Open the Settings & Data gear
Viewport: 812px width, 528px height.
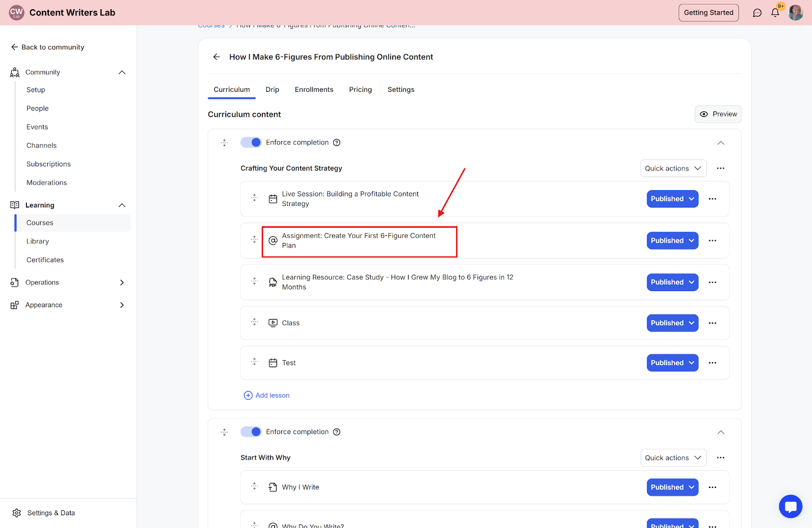pos(17,513)
